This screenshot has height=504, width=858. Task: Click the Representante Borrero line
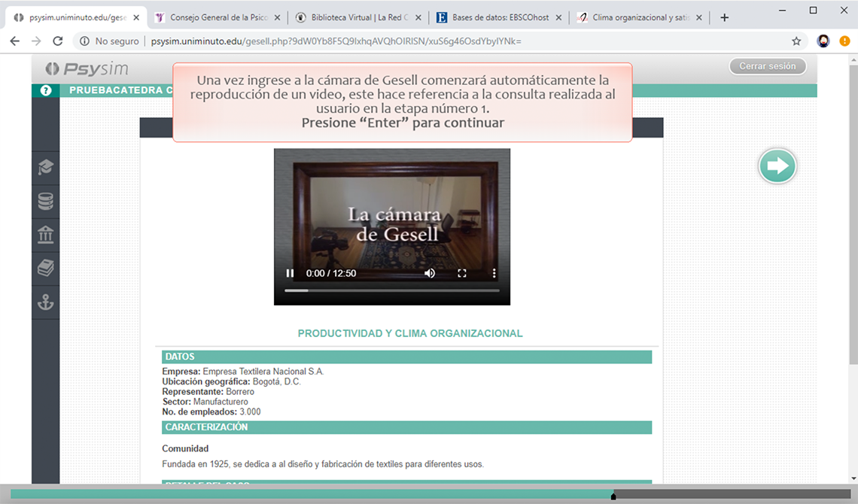click(208, 391)
